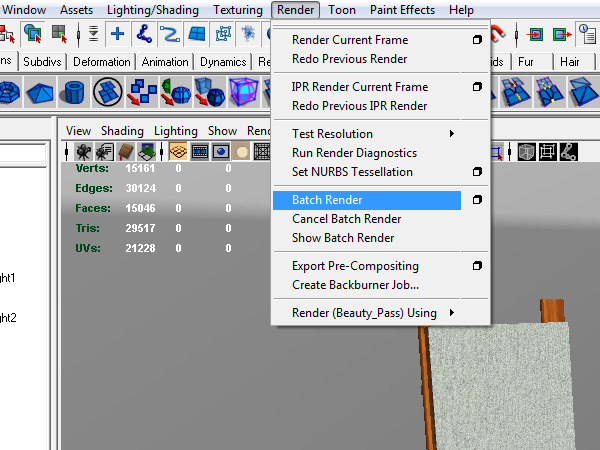Viewport: 600px width, 450px height.
Task: Open IPR Render Current Frame option box
Action: point(477,87)
